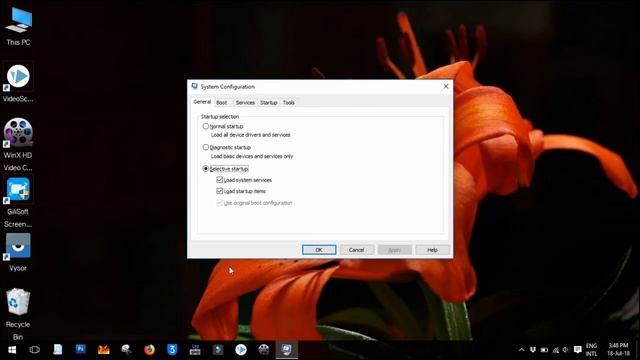The width and height of the screenshot is (640, 360).
Task: Click the round play-arrow taskbar icon
Action: pos(241,350)
